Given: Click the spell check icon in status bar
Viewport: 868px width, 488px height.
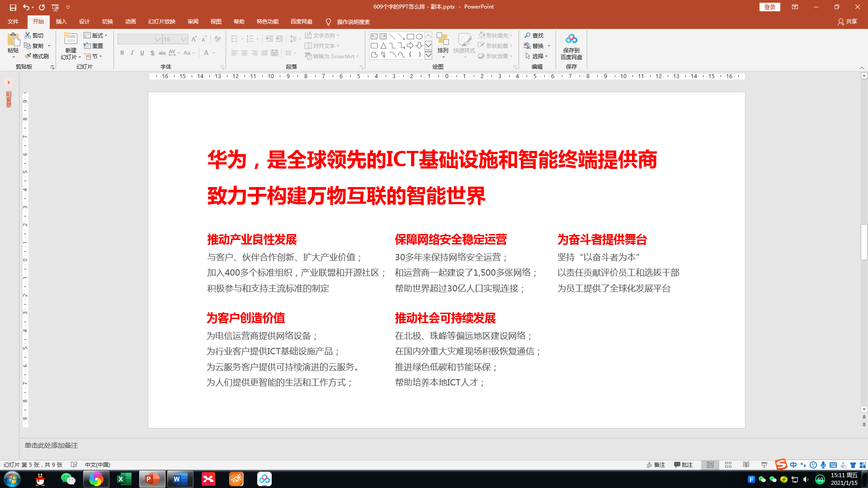Looking at the screenshot, I should click(x=74, y=465).
